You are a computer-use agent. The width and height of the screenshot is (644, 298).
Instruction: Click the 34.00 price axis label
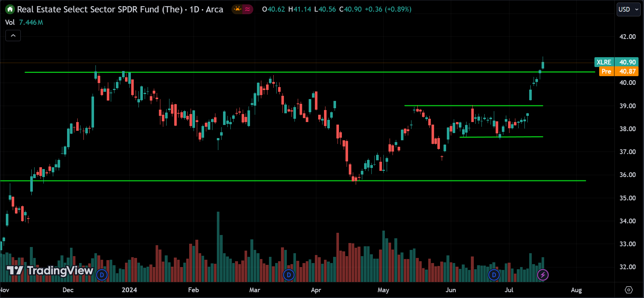[627, 221]
